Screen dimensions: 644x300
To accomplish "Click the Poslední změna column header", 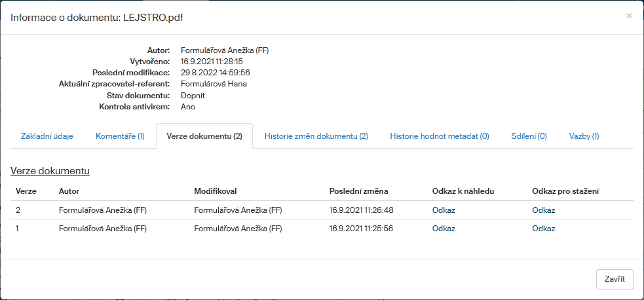I will click(358, 191).
